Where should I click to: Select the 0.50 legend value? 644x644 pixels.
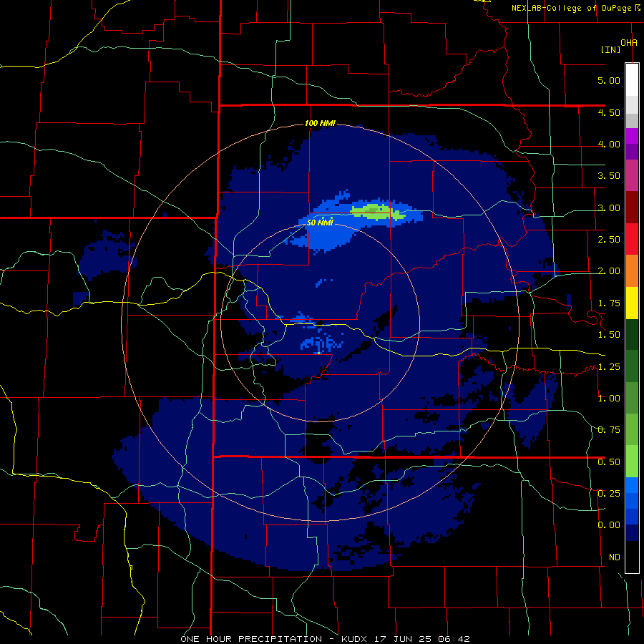pos(609,462)
